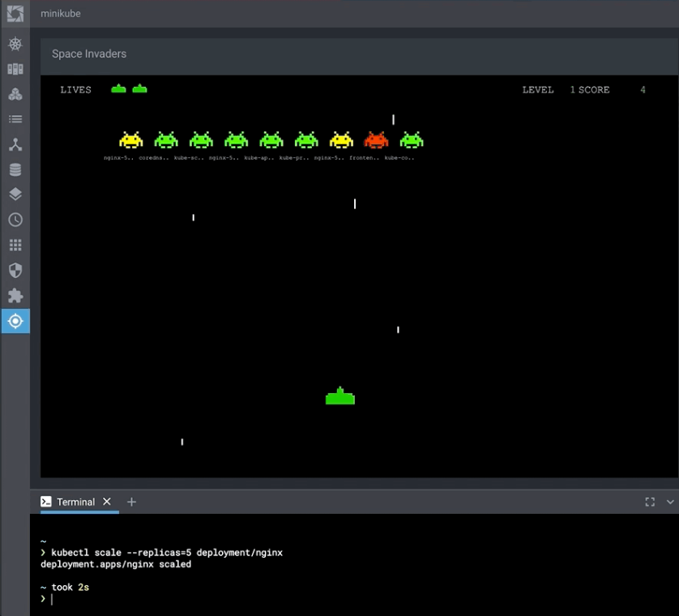Open the Cluster overview helm-wheel icon
The image size is (679, 616).
(15, 44)
